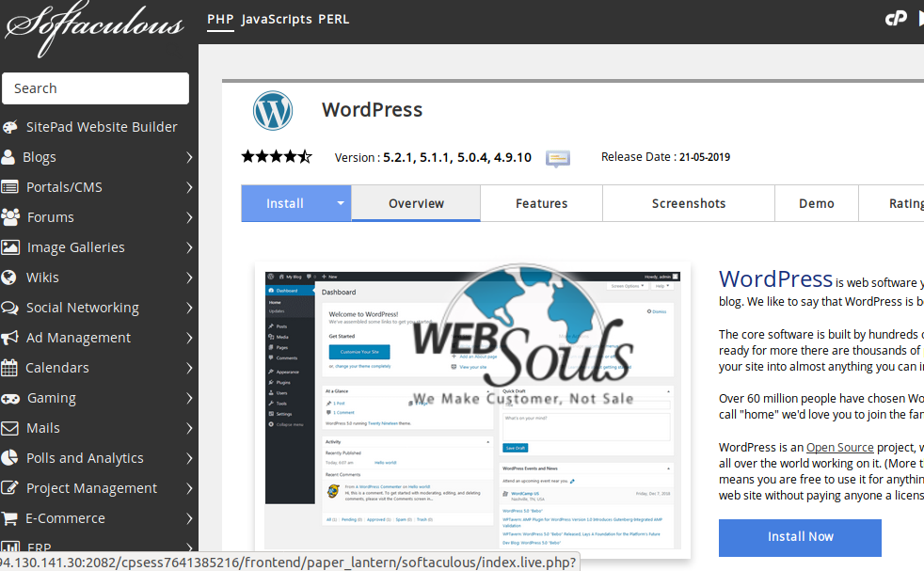
Task: Click the Softaculous logo
Action: pyautogui.click(x=94, y=28)
